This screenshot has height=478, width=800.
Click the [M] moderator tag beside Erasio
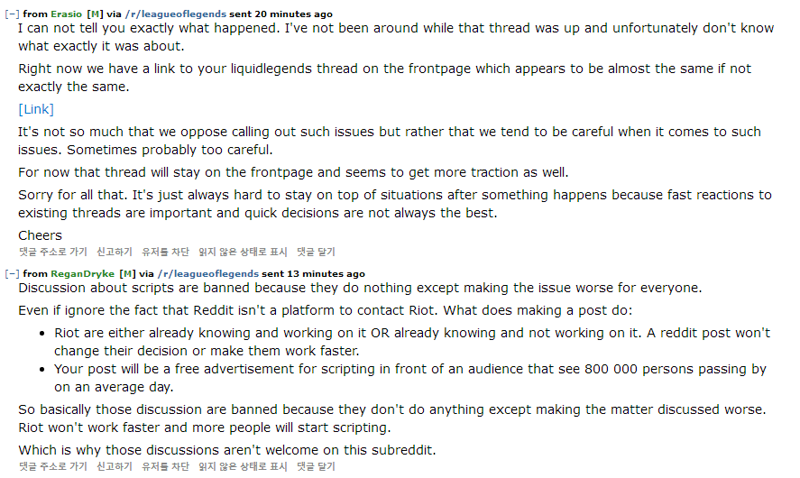click(95, 14)
